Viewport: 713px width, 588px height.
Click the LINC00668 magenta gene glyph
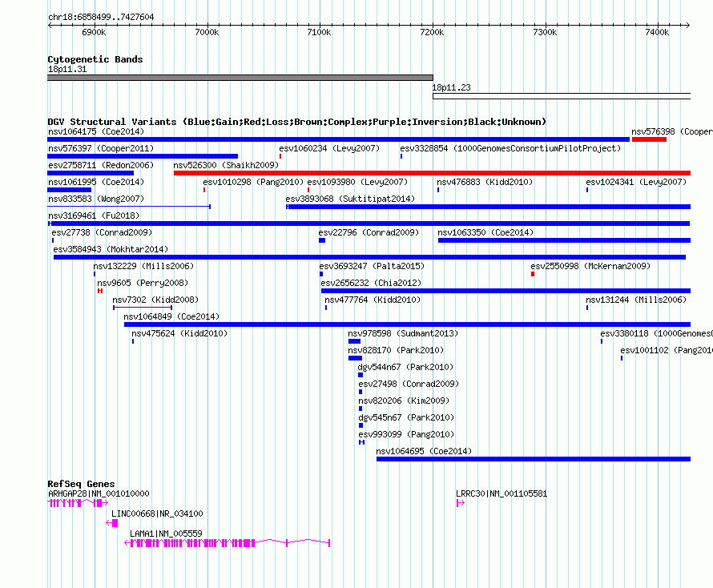[112, 523]
